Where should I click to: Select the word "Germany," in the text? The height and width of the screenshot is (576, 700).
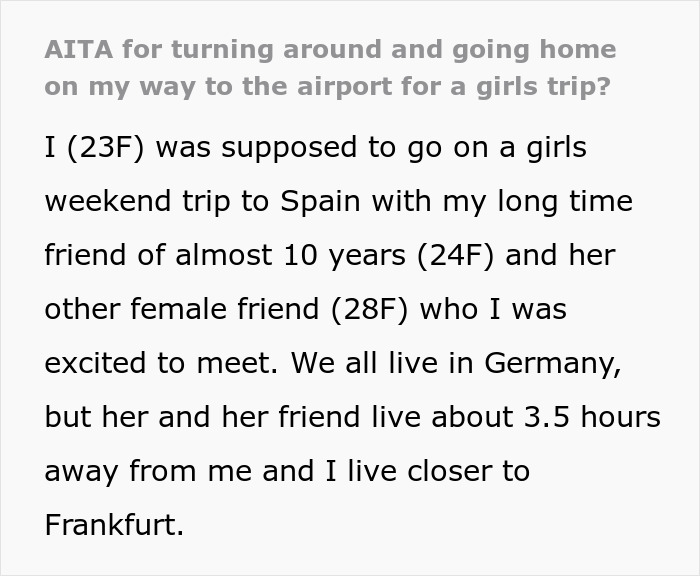(553, 363)
